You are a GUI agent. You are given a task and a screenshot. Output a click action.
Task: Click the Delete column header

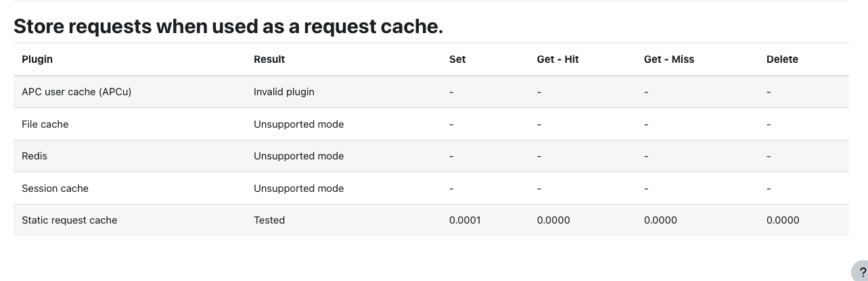782,59
